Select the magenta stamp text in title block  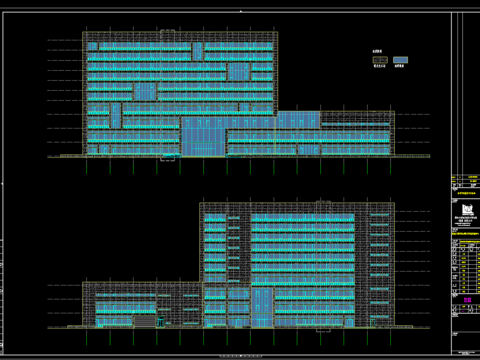pos(467,300)
